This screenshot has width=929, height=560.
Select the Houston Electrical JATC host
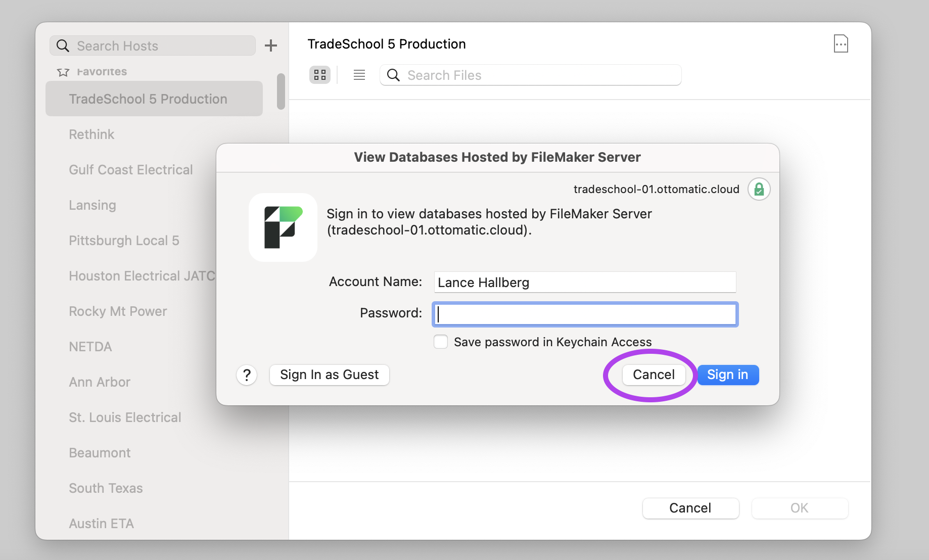pyautogui.click(x=142, y=276)
